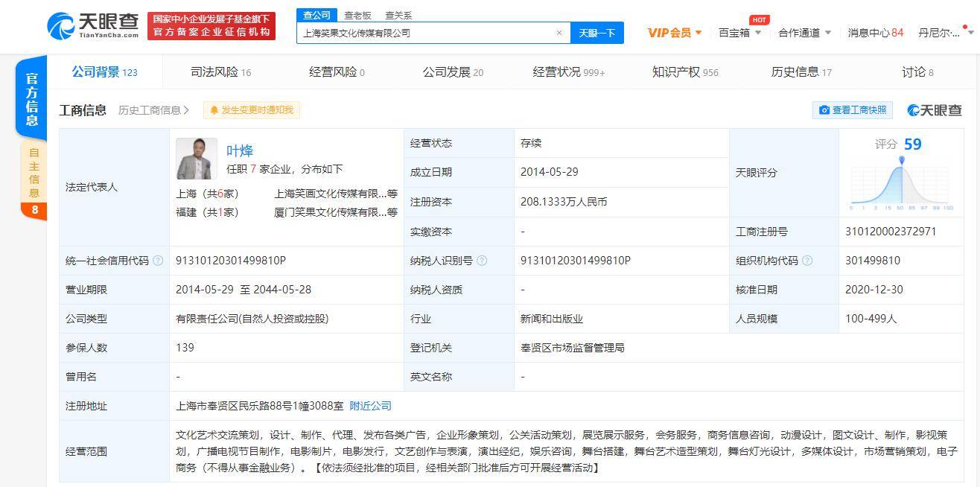This screenshot has height=487, width=980.
Task: Click the 天眼一下 search button
Action: pos(597,33)
